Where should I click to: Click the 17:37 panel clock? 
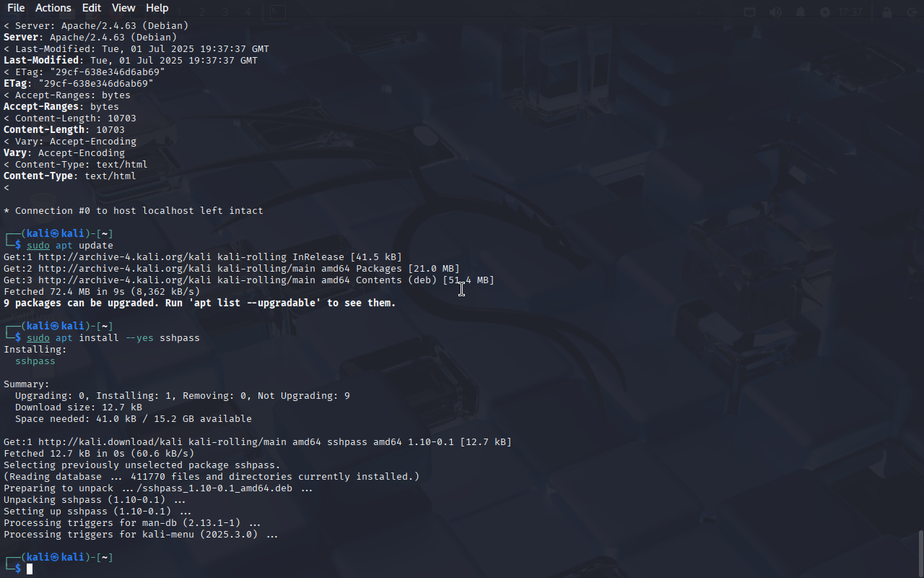tap(851, 12)
